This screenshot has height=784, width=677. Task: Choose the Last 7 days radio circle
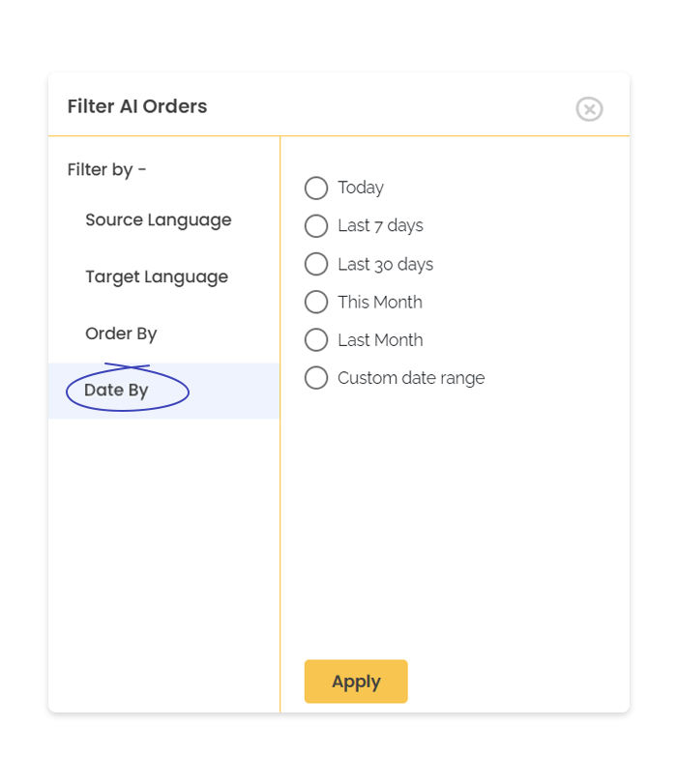tap(316, 226)
